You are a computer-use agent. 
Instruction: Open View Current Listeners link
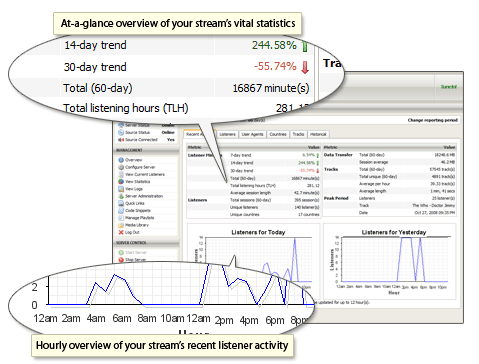coord(145,174)
